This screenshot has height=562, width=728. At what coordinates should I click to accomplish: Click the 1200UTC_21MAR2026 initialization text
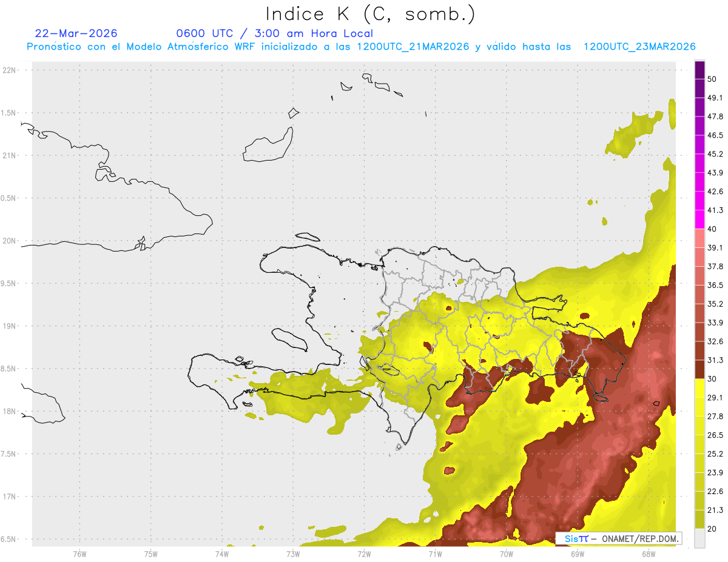tap(413, 47)
